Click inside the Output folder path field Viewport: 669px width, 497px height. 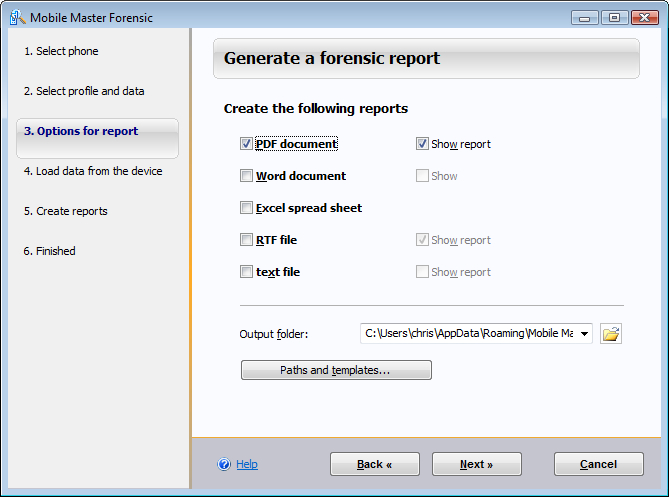click(x=467, y=333)
